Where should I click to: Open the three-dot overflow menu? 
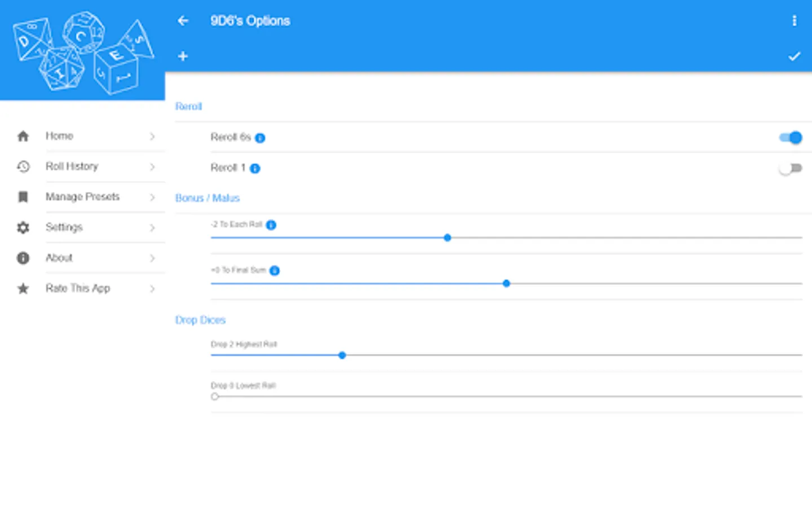[x=794, y=21]
